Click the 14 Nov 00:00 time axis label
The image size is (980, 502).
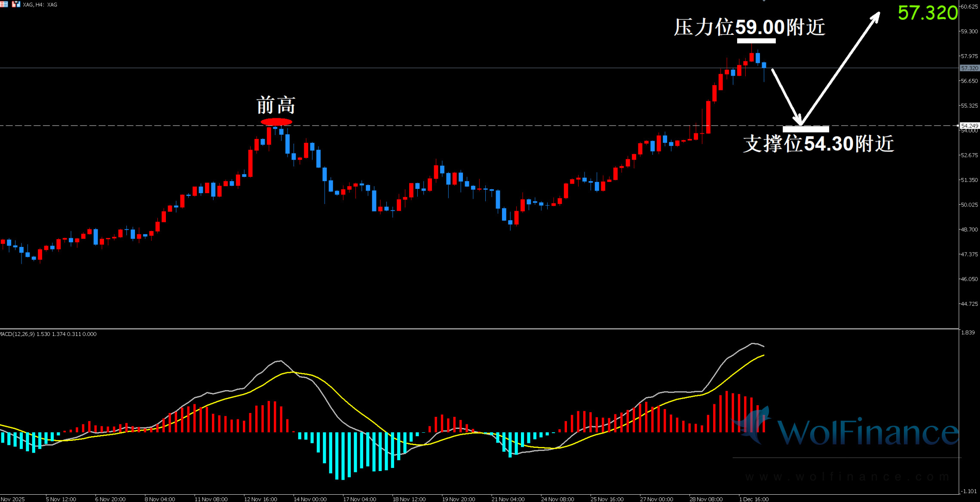coord(310,499)
